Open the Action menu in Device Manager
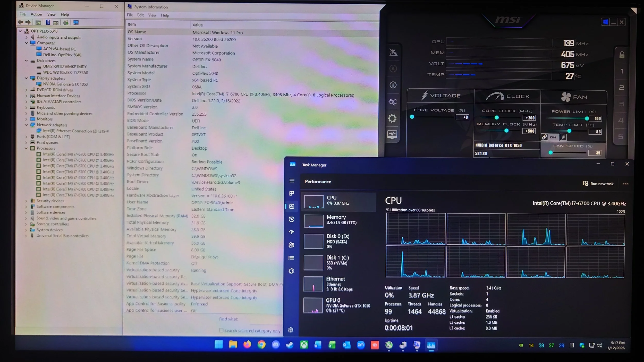644x362 pixels. click(x=36, y=14)
